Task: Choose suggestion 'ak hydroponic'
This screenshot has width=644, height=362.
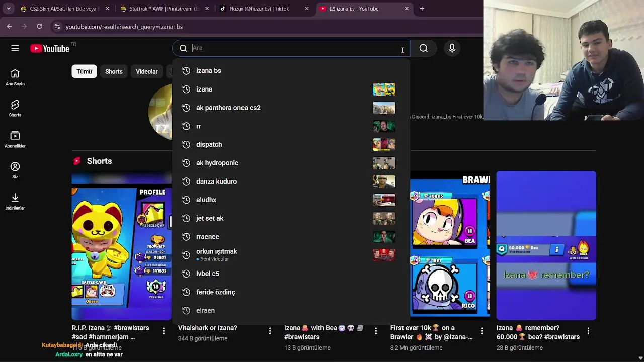Action: click(291, 163)
